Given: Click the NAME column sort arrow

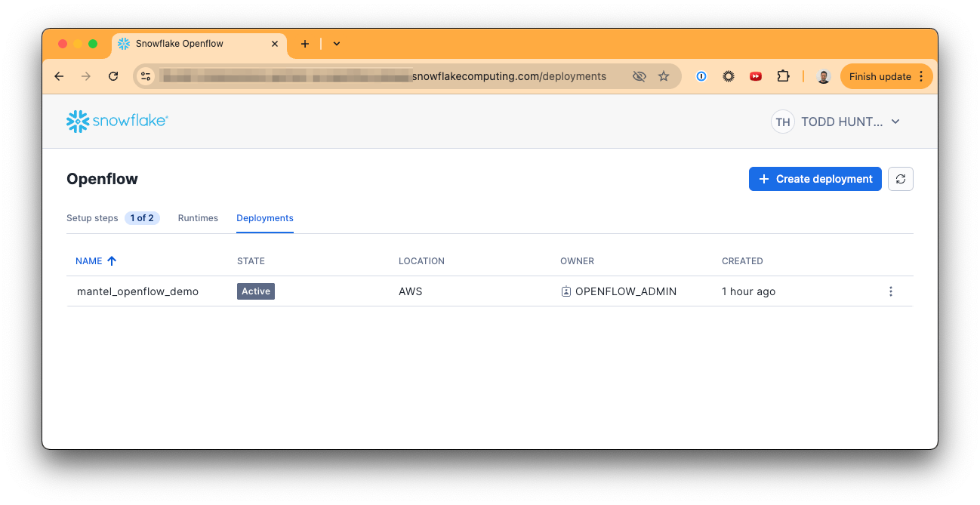Looking at the screenshot, I should coord(112,261).
